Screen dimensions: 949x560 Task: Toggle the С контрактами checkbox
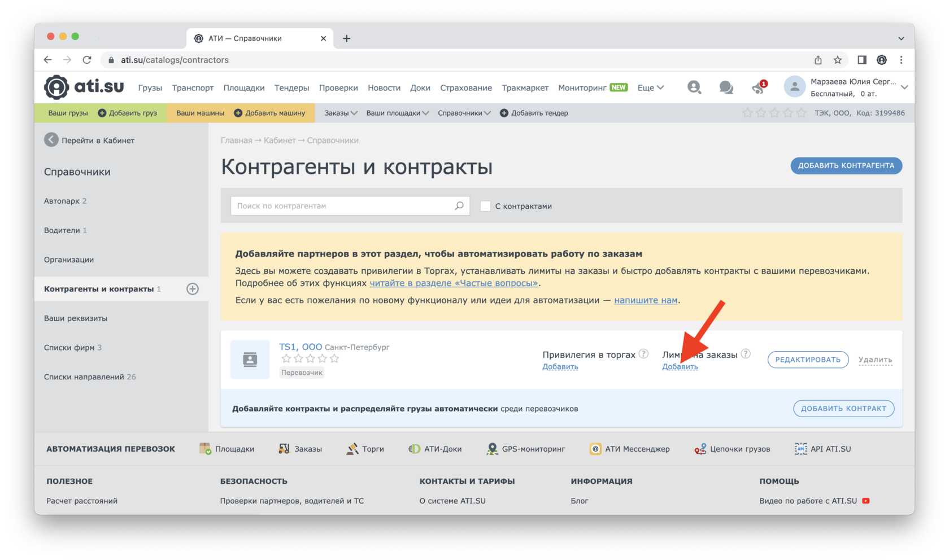pyautogui.click(x=485, y=206)
